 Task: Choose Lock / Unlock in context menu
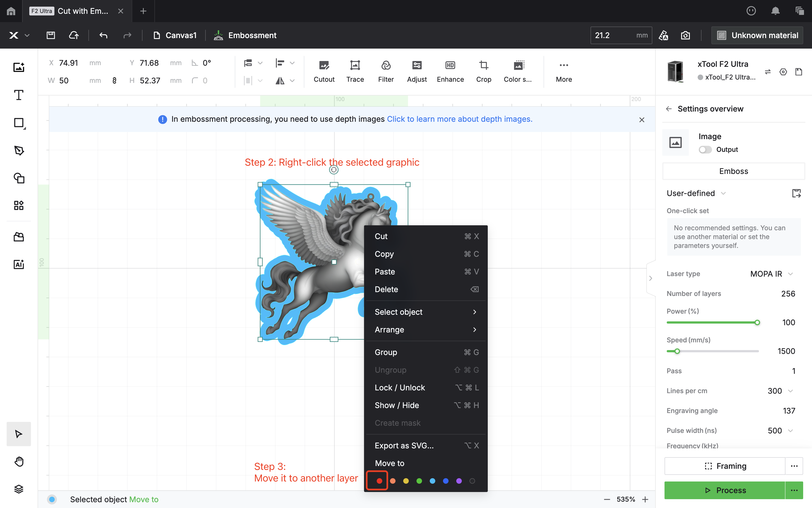426,387
